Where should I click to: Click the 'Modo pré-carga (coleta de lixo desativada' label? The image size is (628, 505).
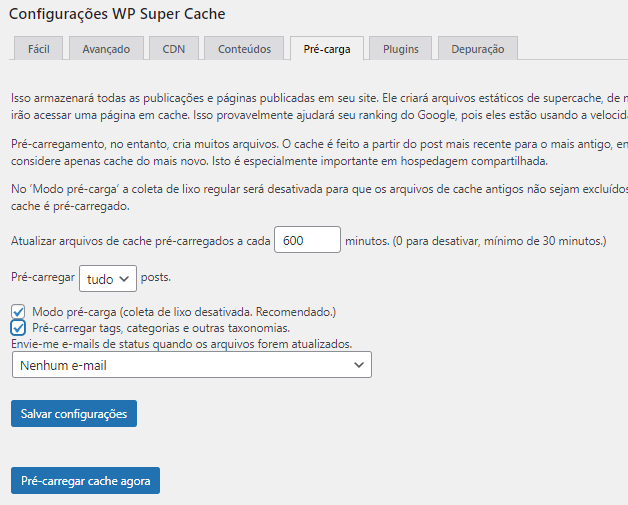pos(183,312)
